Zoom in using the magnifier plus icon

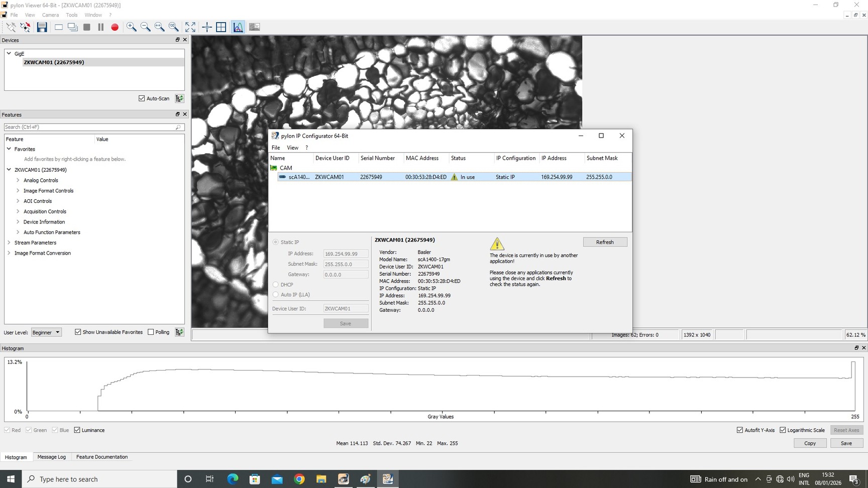[131, 27]
